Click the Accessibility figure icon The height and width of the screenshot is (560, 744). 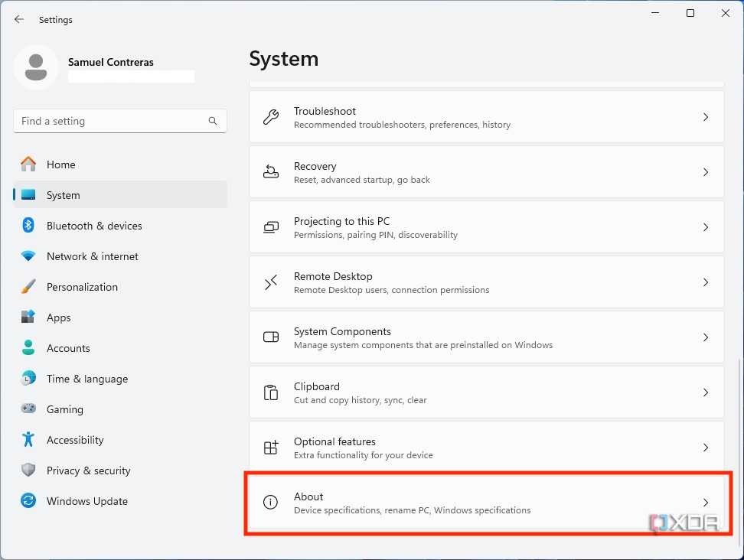coord(28,439)
